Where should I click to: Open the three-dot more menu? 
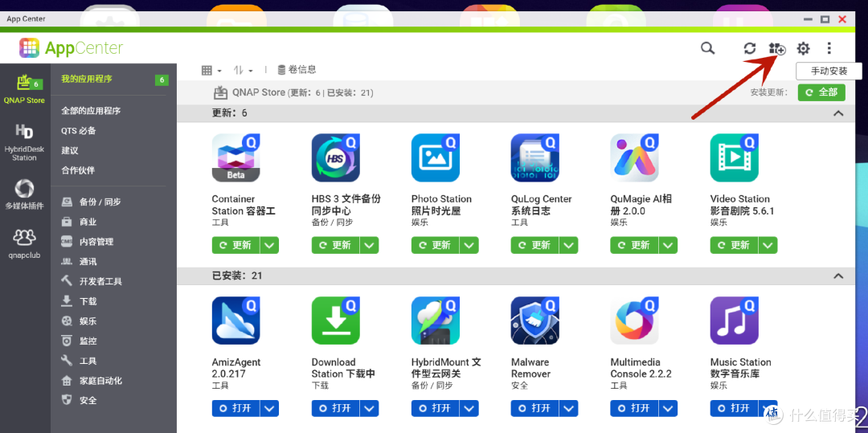tap(829, 49)
